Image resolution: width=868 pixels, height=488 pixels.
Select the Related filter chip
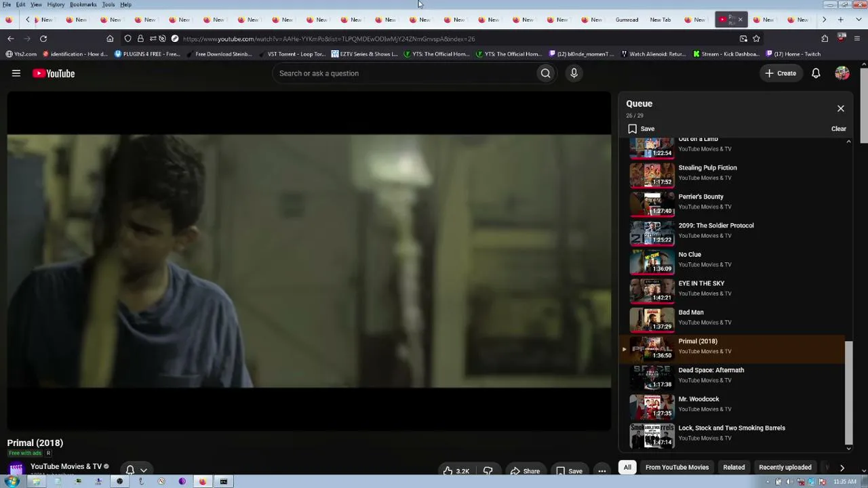pos(734,467)
